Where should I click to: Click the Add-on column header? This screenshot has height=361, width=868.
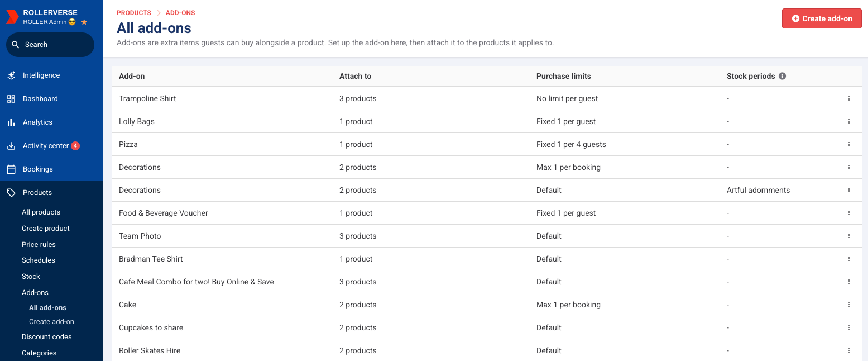point(132,76)
